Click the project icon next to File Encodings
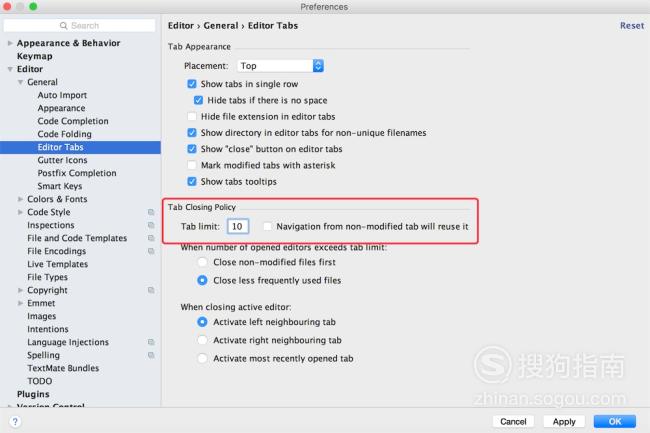Image resolution: width=650 pixels, height=433 pixels. 151,251
